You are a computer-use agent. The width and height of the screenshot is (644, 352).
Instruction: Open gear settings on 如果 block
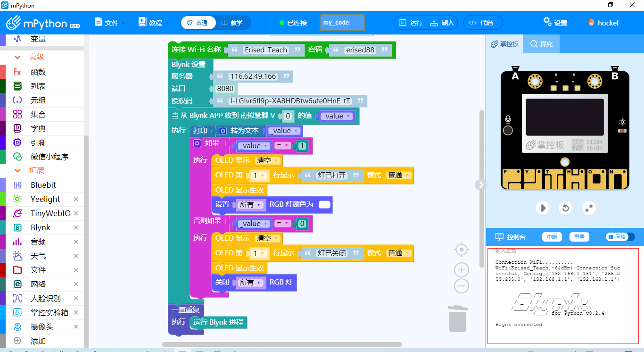(197, 143)
